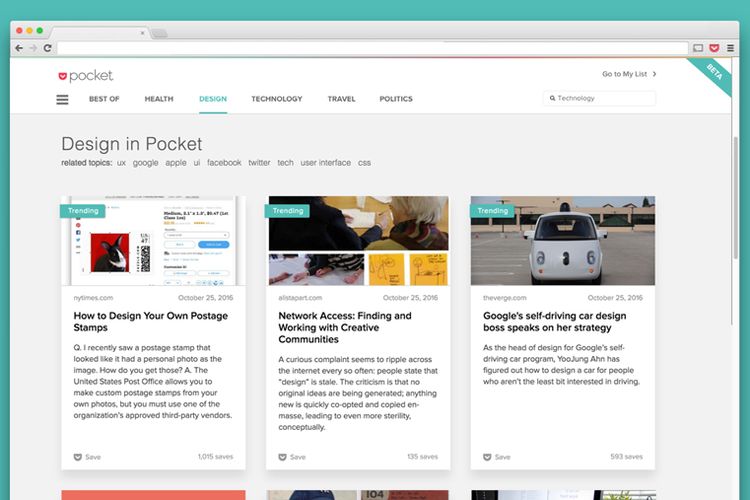Click the Save pocket icon on Google car card
The height and width of the screenshot is (500, 750).
click(487, 457)
